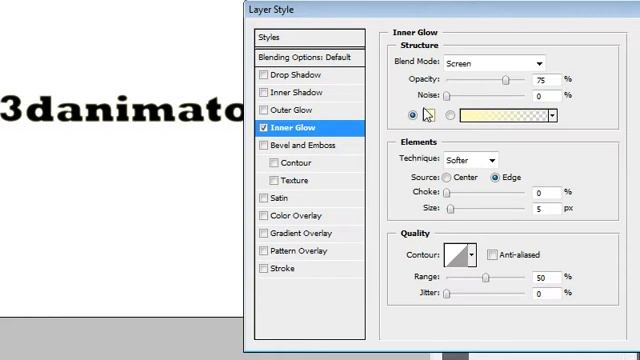This screenshot has height=360, width=640.
Task: Click the 3danimato text on canvas
Action: coord(122,109)
